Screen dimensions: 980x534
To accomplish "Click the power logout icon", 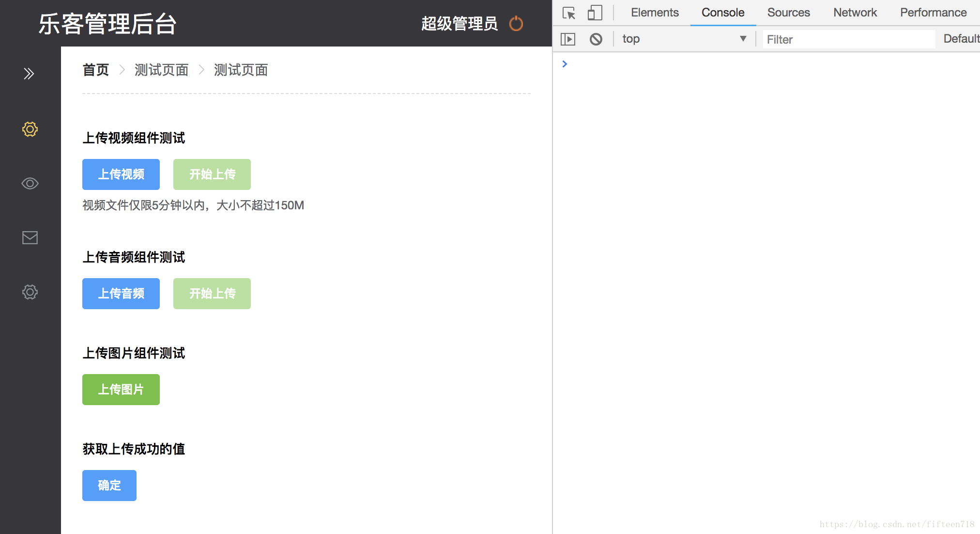I will coord(516,23).
